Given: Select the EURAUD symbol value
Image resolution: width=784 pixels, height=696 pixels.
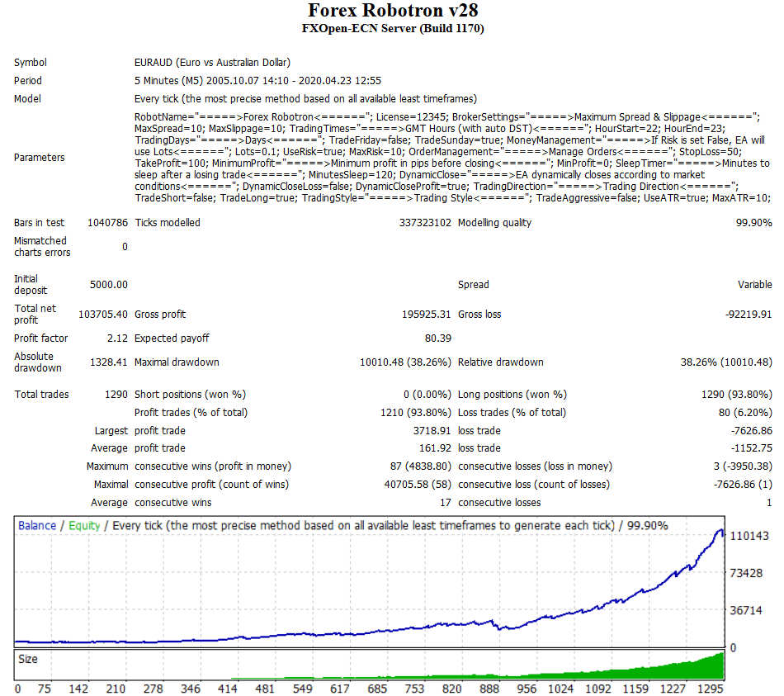Looking at the screenshot, I should (x=212, y=63).
